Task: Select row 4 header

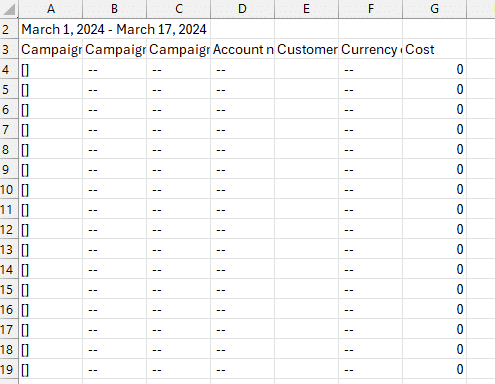Action: coord(9,69)
